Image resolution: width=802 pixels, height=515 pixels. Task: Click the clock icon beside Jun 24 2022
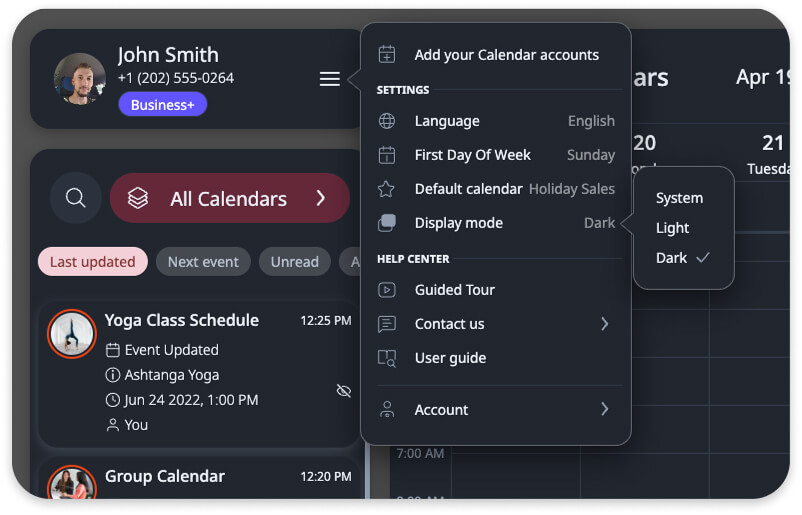(113, 400)
